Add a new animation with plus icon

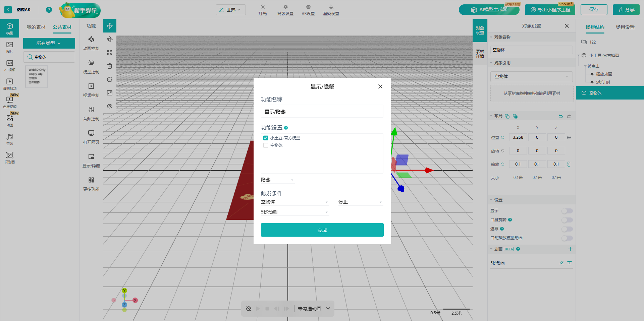pos(570,249)
